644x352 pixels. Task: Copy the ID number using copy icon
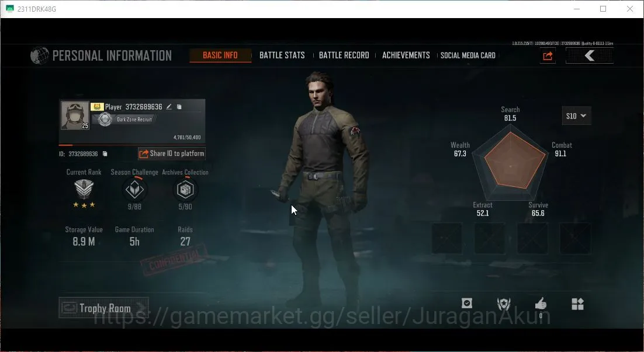[105, 154]
